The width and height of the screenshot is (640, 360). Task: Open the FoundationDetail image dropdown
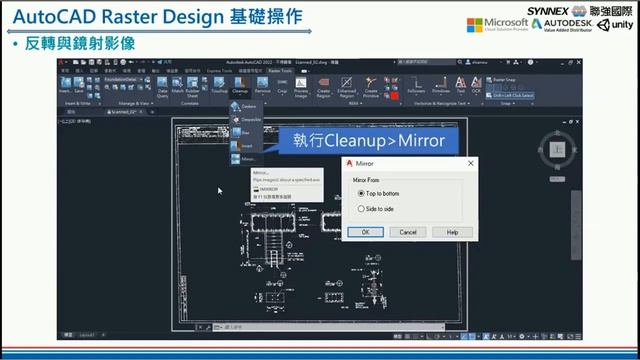coord(123,79)
